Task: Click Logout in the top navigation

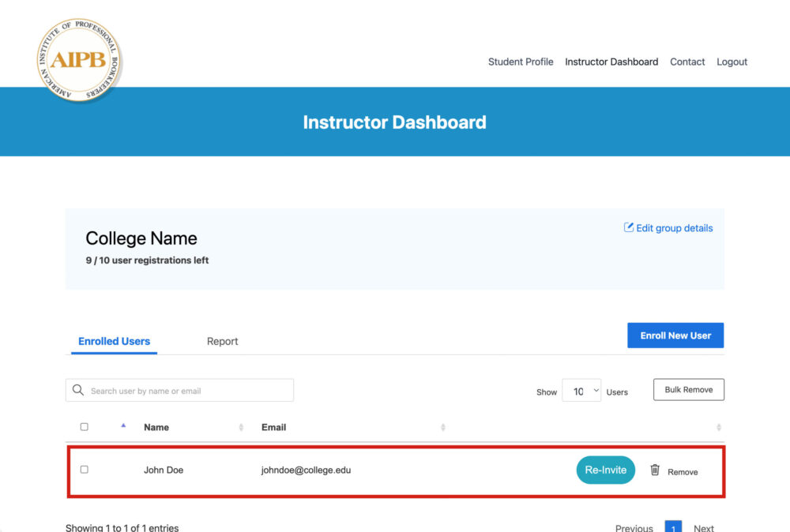Action: pyautogui.click(x=732, y=62)
